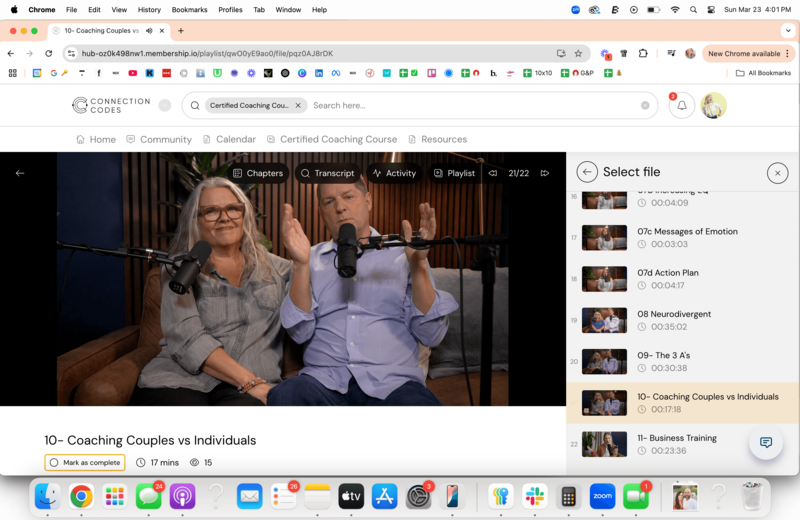Go back in browser history
Image resolution: width=800 pixels, height=520 pixels.
pyautogui.click(x=11, y=53)
